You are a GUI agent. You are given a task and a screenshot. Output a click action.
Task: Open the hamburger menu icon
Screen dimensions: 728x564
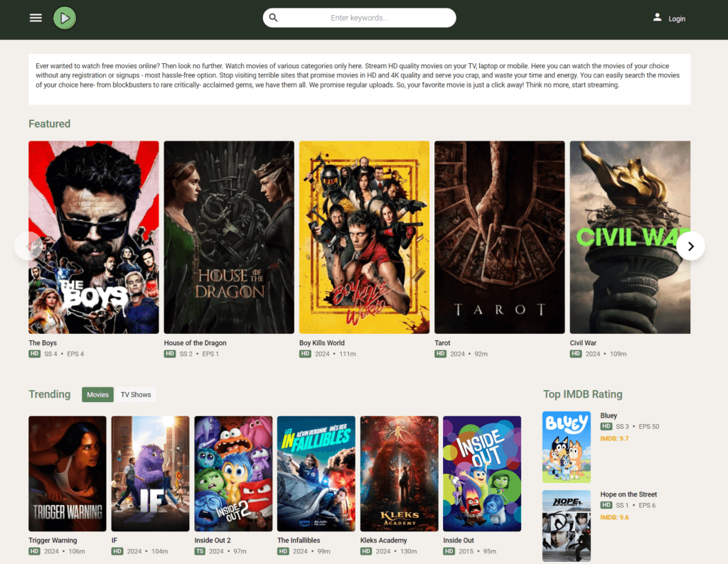click(36, 18)
